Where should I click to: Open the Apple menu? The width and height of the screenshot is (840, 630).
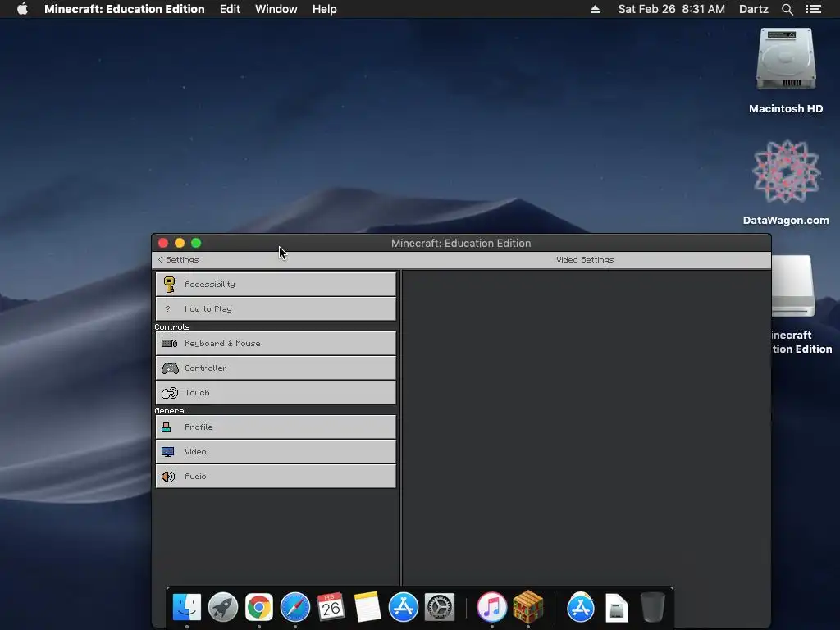tap(22, 9)
